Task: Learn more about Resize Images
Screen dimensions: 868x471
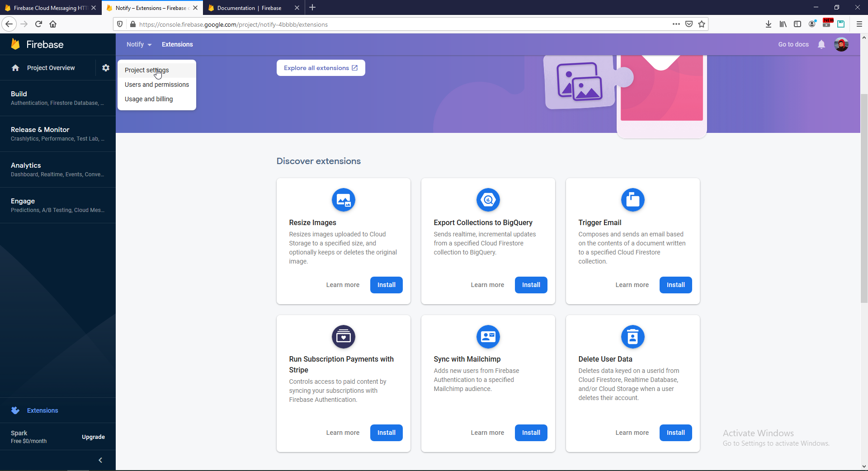Action: click(x=343, y=285)
